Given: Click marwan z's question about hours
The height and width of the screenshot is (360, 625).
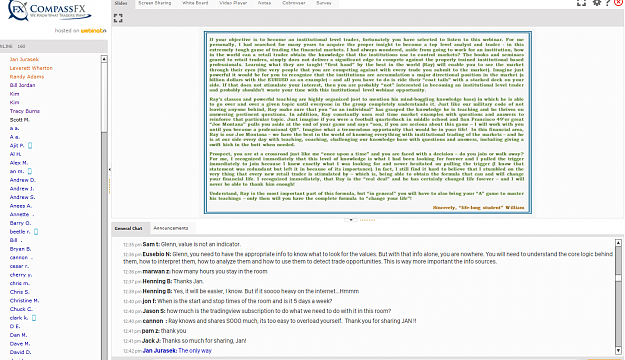Looking at the screenshot, I should tap(195, 271).
